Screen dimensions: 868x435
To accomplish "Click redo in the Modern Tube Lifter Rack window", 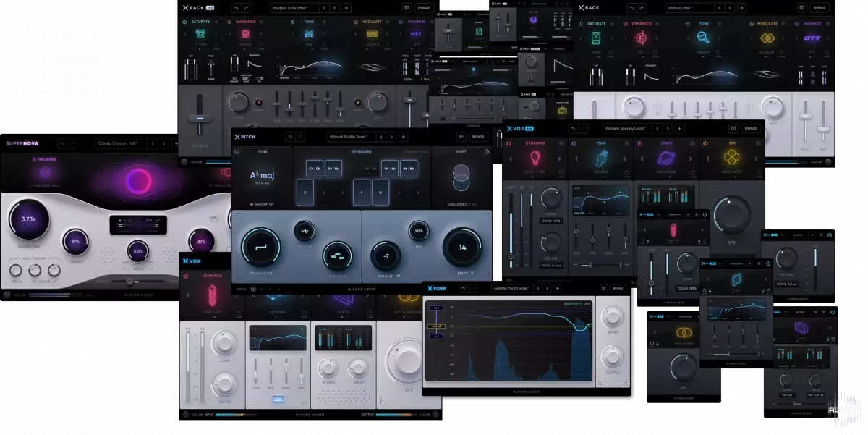I will coord(246,8).
